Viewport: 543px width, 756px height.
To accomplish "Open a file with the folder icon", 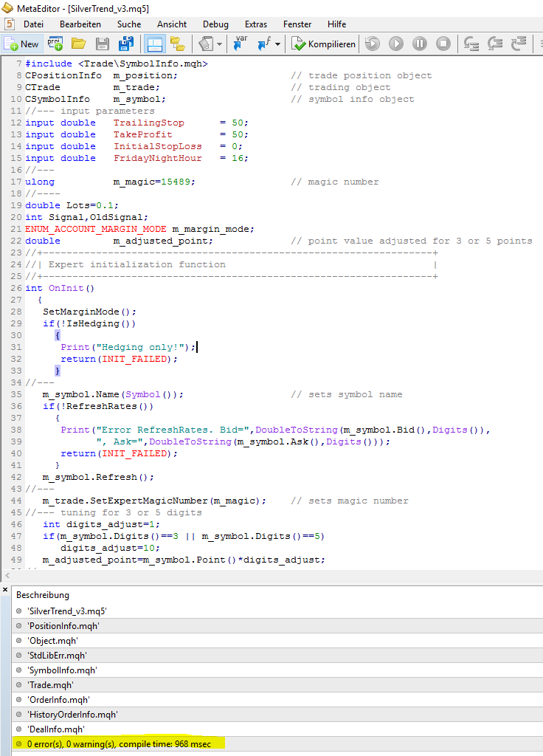I will click(x=79, y=44).
